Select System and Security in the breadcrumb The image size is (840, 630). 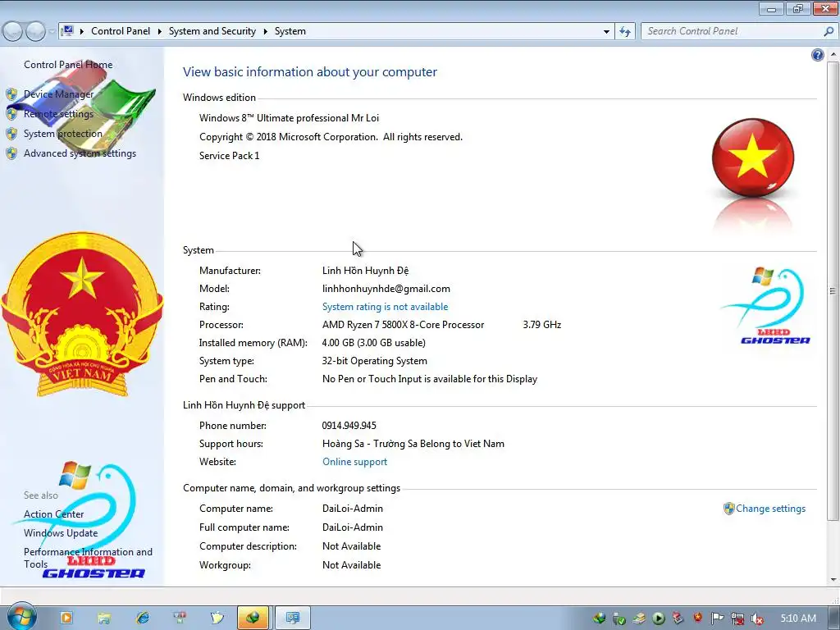(212, 31)
